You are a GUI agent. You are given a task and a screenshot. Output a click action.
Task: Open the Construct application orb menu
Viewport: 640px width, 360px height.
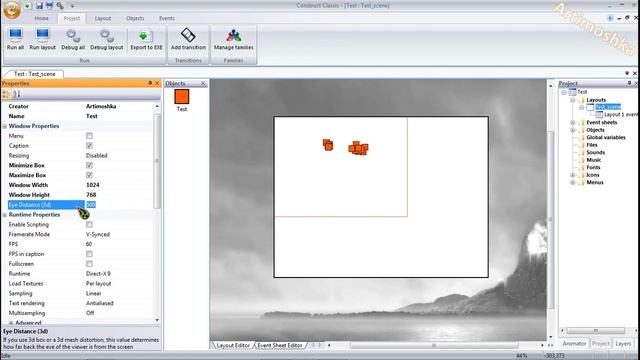pyautogui.click(x=12, y=10)
